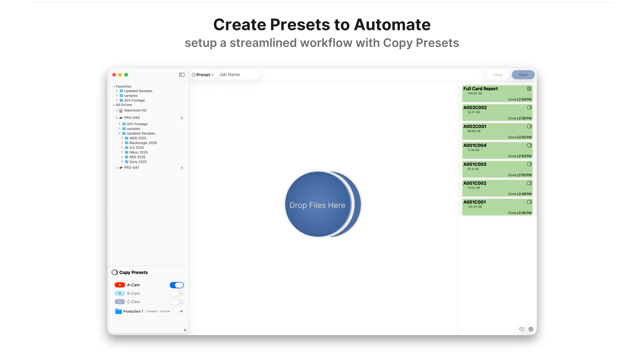
Task: Eject the PRO-G41 drive
Action: pos(182,168)
